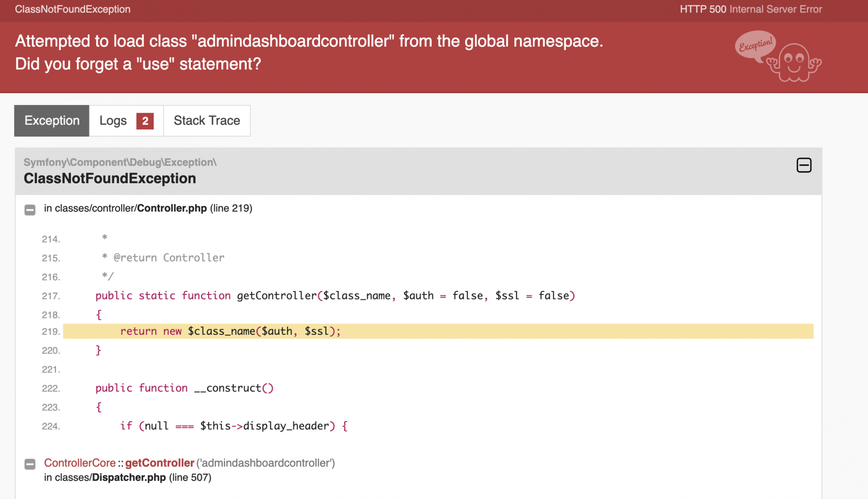The height and width of the screenshot is (499, 868).
Task: Click the getController method link
Action: coord(160,463)
